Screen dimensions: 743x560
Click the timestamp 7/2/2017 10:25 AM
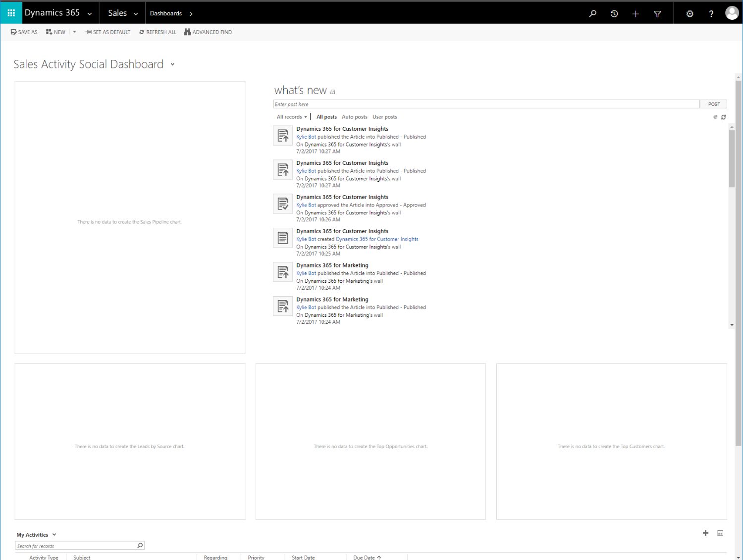pyautogui.click(x=318, y=254)
